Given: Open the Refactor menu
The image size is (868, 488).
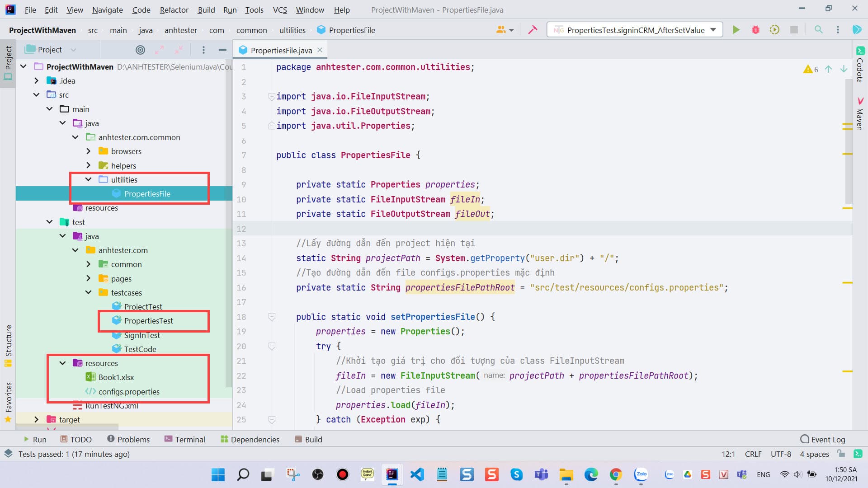Looking at the screenshot, I should [174, 9].
